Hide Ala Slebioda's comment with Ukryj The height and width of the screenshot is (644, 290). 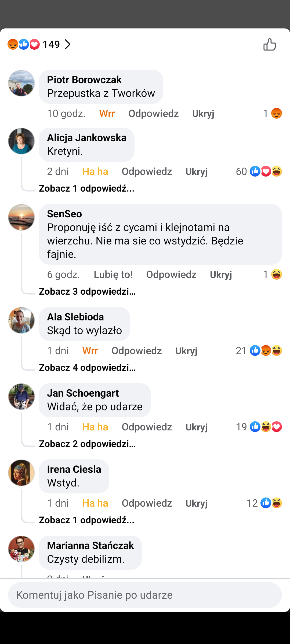click(x=186, y=351)
